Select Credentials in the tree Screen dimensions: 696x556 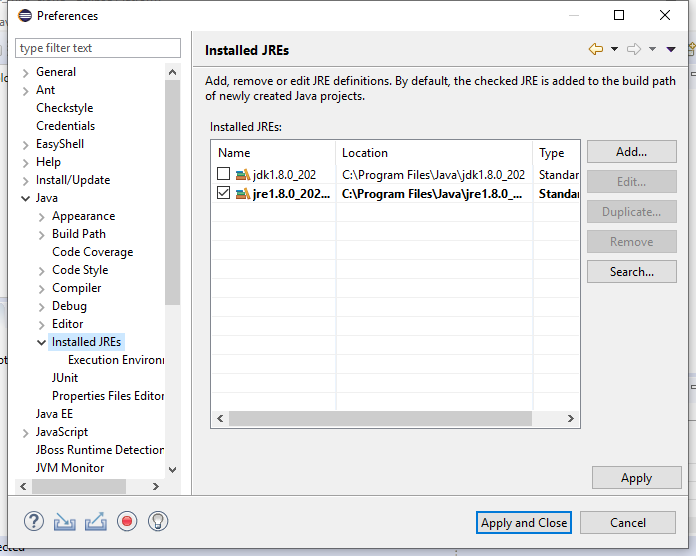(x=66, y=126)
